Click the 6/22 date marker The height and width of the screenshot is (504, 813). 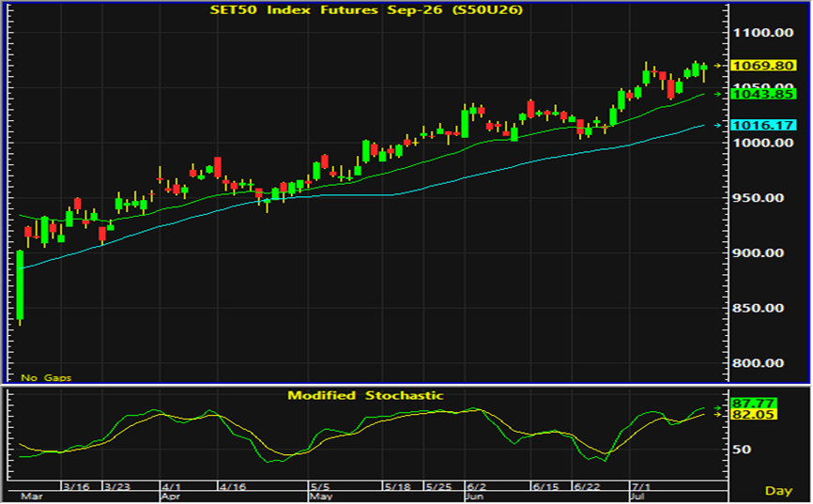[587, 487]
